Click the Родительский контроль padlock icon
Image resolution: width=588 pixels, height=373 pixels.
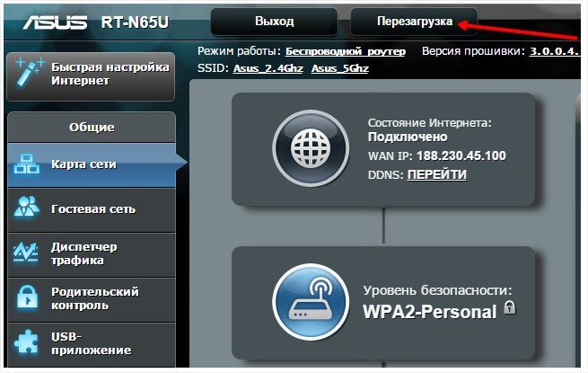[28, 298]
